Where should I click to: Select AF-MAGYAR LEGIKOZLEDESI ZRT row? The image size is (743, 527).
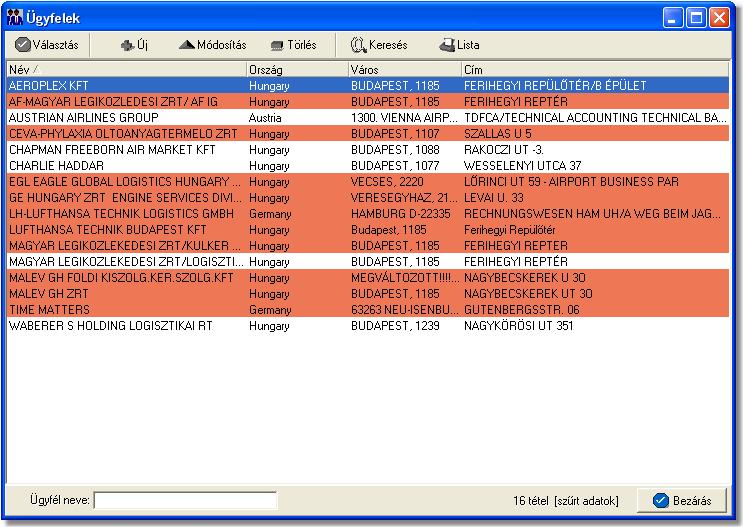pos(368,102)
